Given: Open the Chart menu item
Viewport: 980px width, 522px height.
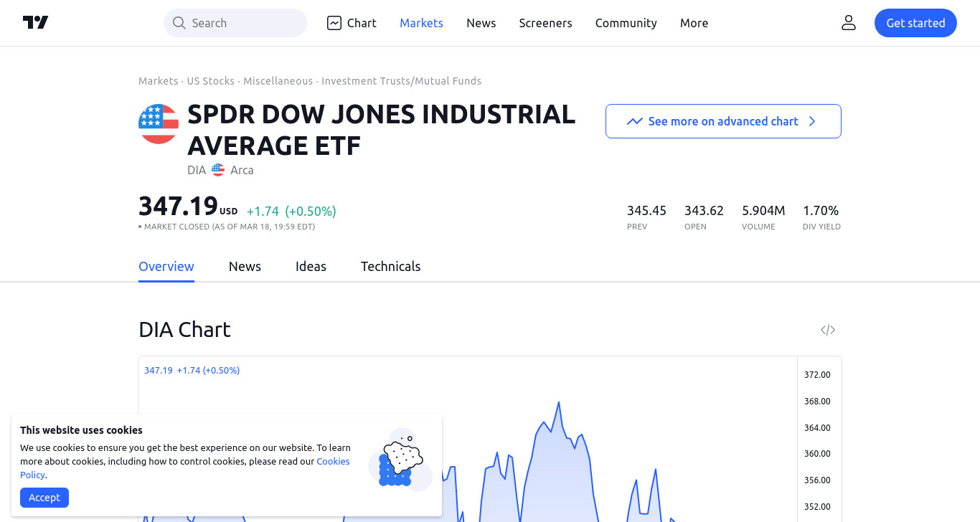Looking at the screenshot, I should pos(352,23).
